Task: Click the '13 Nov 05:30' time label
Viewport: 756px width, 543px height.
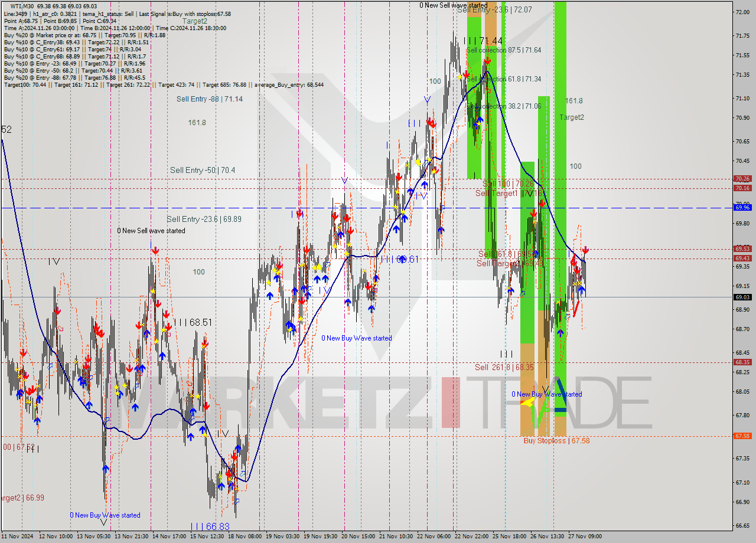Action: 94,537
